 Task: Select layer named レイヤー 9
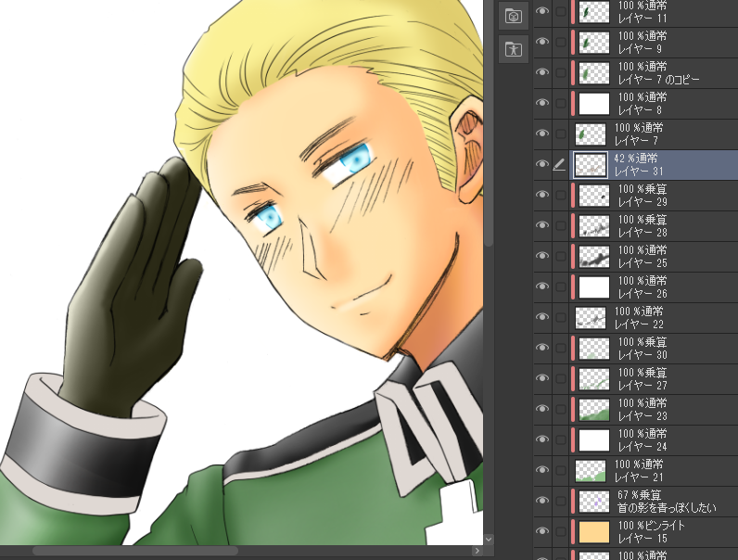click(640, 48)
